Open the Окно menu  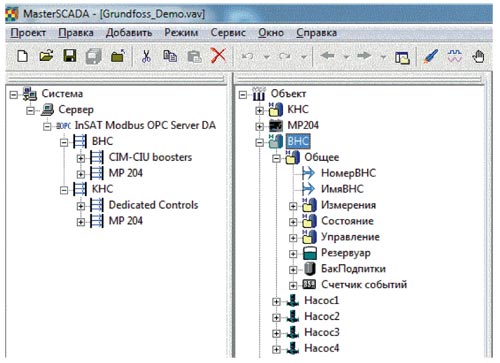[x=271, y=33]
